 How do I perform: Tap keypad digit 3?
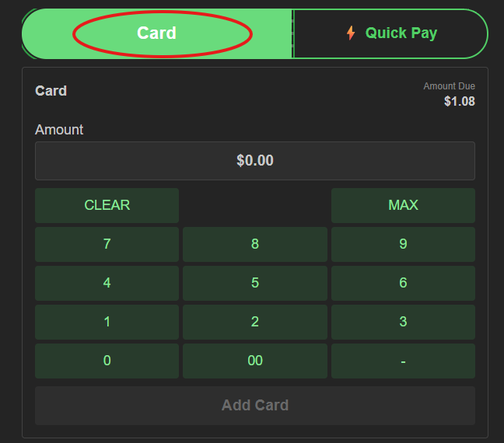click(x=403, y=322)
